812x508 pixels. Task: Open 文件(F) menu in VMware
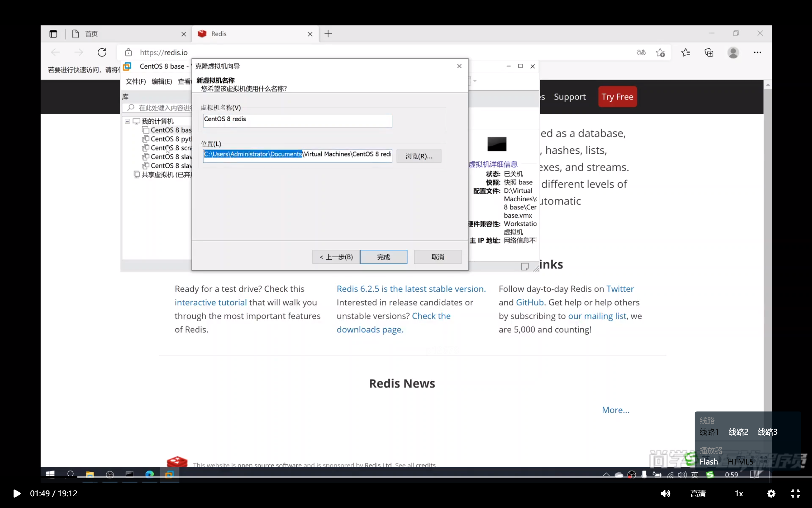(x=135, y=81)
